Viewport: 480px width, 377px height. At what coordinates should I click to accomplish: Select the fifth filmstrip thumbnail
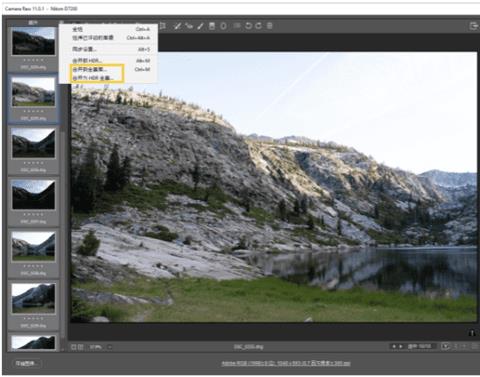tap(33, 246)
